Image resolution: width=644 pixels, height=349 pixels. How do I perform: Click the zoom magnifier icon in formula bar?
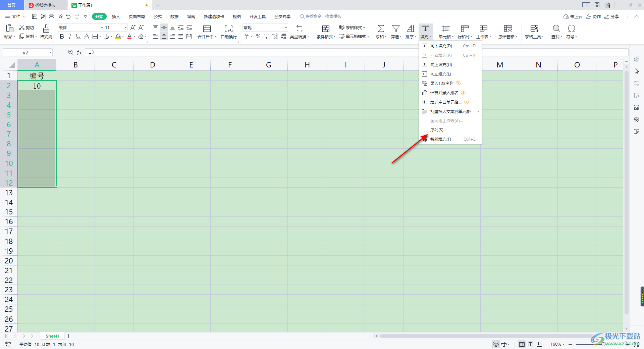point(70,52)
